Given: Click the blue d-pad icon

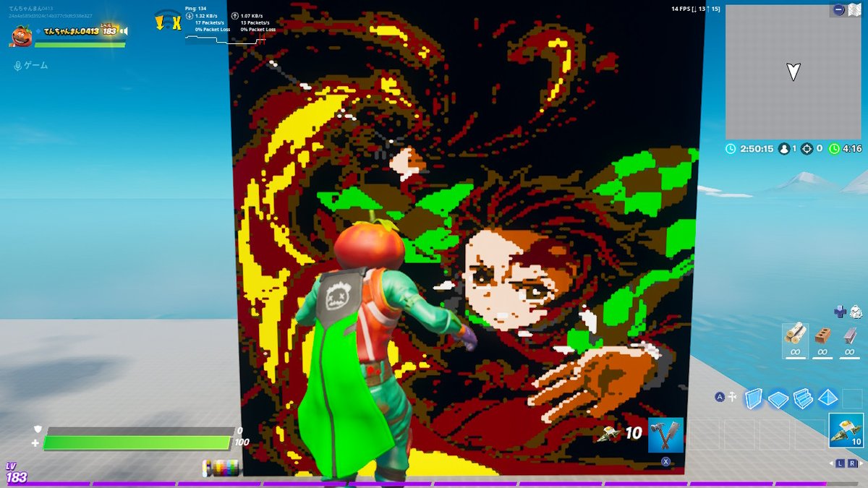Looking at the screenshot, I should click(x=839, y=312).
